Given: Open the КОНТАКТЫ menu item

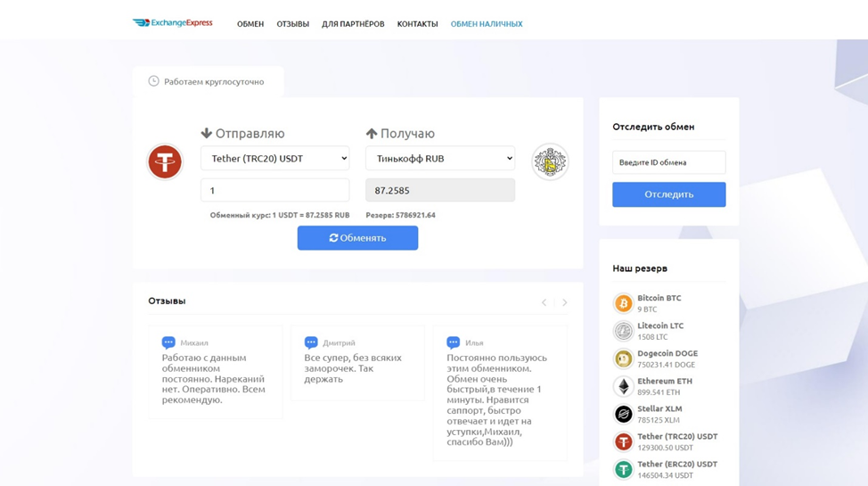Looking at the screenshot, I should (x=417, y=24).
